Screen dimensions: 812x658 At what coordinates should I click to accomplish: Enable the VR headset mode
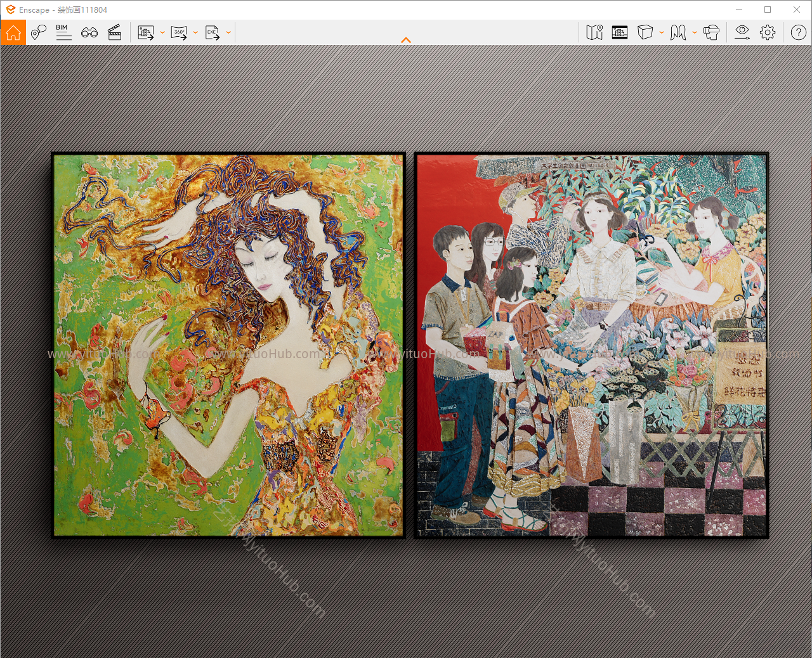coord(712,32)
